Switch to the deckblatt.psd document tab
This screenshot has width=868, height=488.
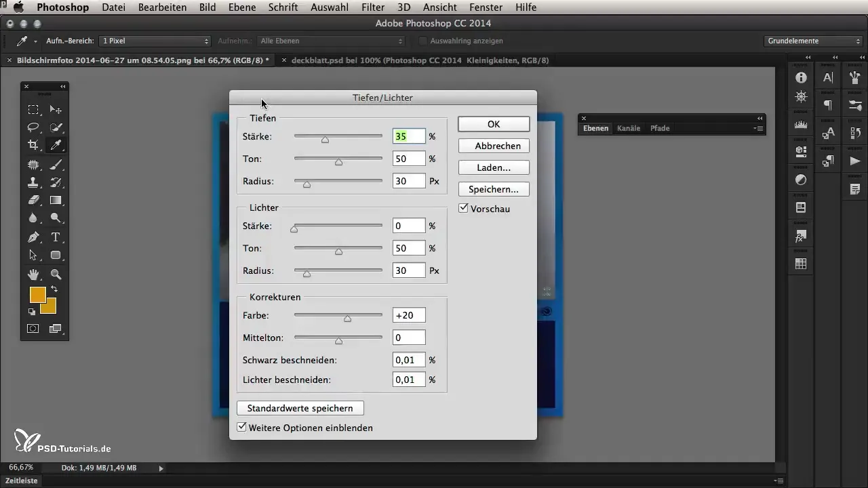420,60
